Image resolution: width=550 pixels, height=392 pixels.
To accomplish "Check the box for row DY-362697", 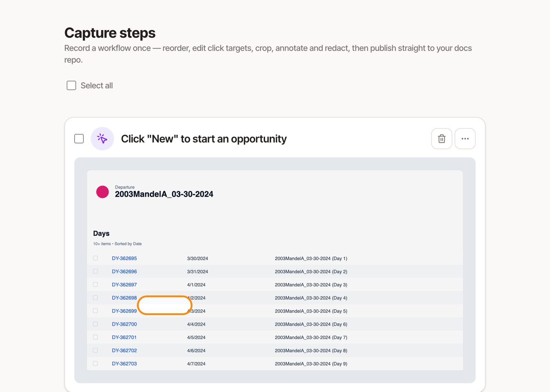I will pyautogui.click(x=95, y=284).
